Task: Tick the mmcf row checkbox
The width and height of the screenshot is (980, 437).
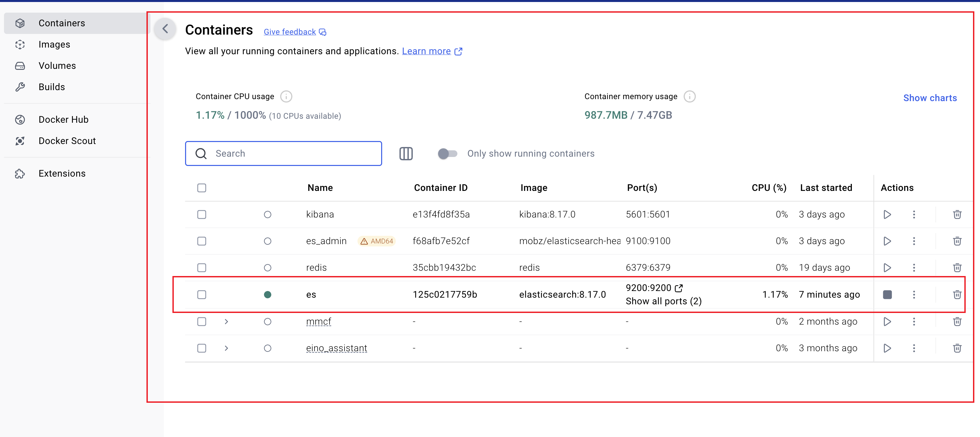Action: click(x=202, y=322)
